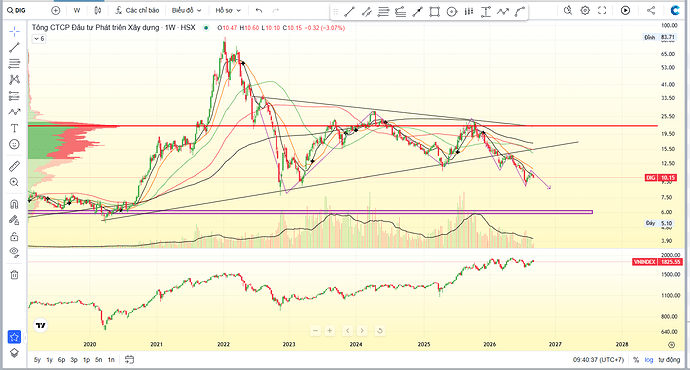This screenshot has height=370, width=690.
Task: Select trend line tool in left sidebar
Action: [x=15, y=48]
